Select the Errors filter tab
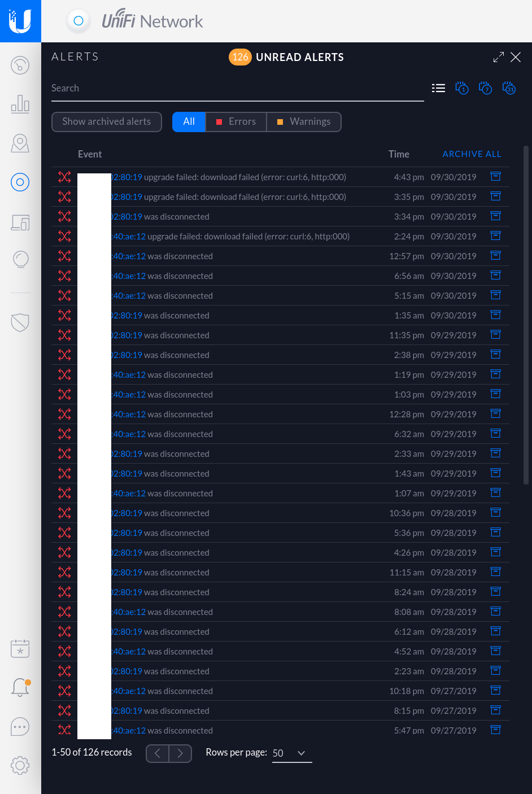532x794 pixels. tap(236, 122)
